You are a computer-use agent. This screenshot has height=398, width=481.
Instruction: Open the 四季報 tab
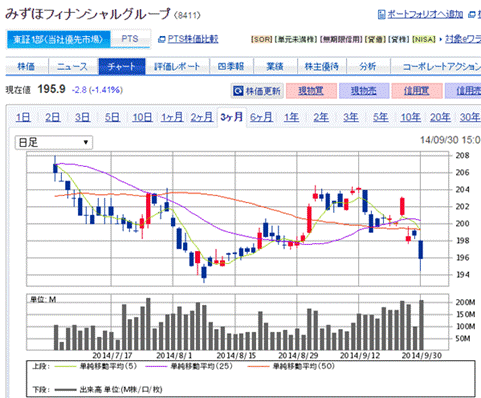click(x=231, y=66)
